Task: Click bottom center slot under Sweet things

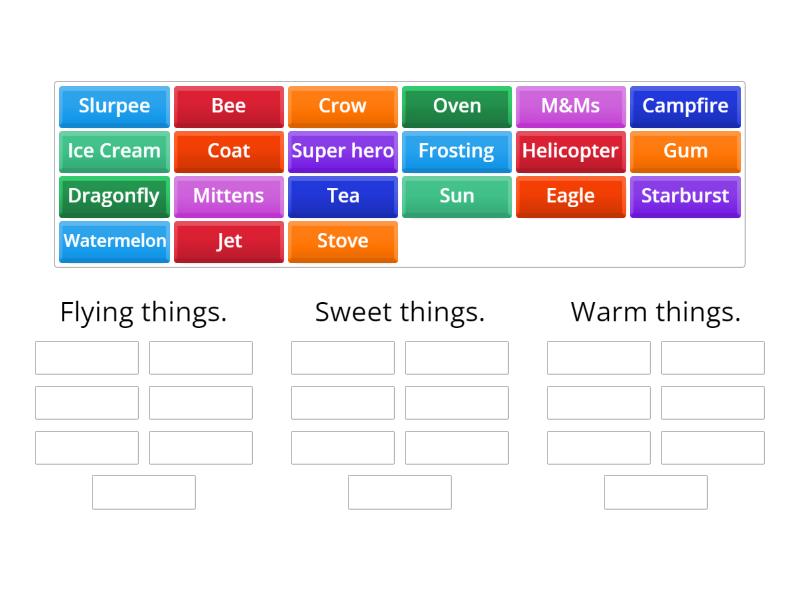Action: pyautogui.click(x=400, y=492)
